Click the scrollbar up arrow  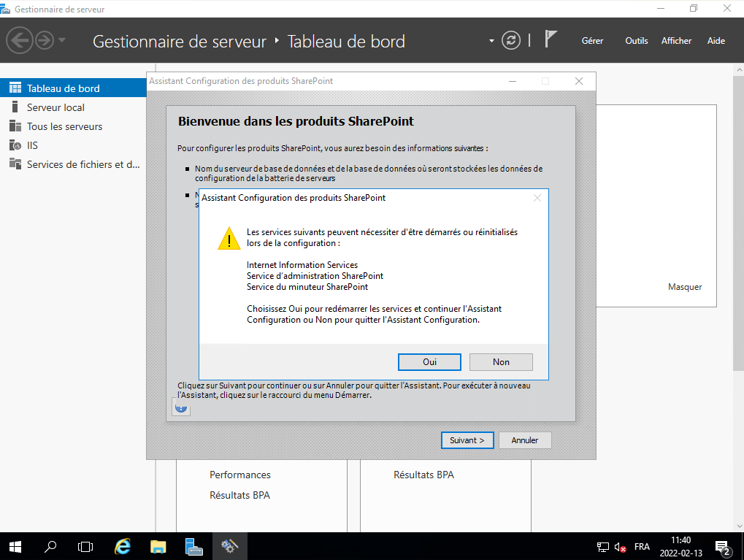point(739,70)
